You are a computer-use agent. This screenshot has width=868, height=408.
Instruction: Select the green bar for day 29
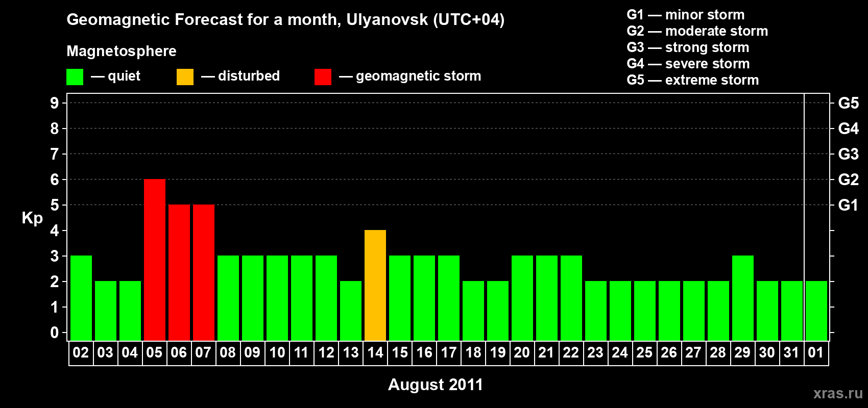(743, 298)
